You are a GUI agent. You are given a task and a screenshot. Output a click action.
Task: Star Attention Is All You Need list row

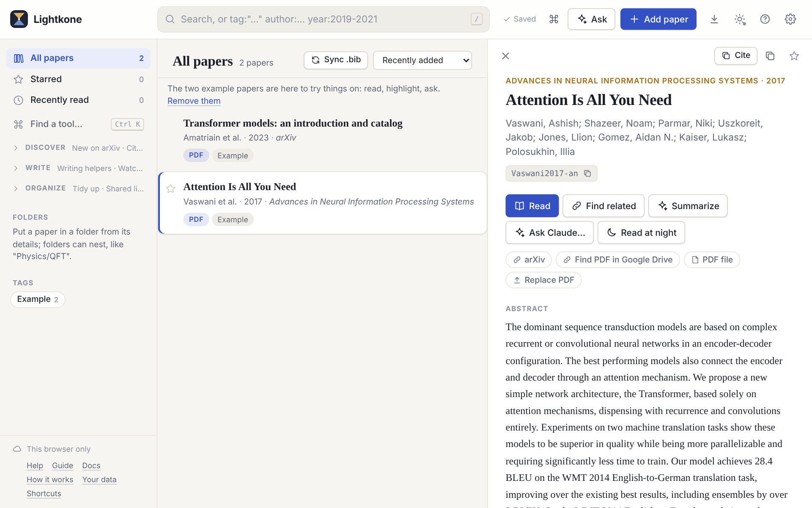170,188
